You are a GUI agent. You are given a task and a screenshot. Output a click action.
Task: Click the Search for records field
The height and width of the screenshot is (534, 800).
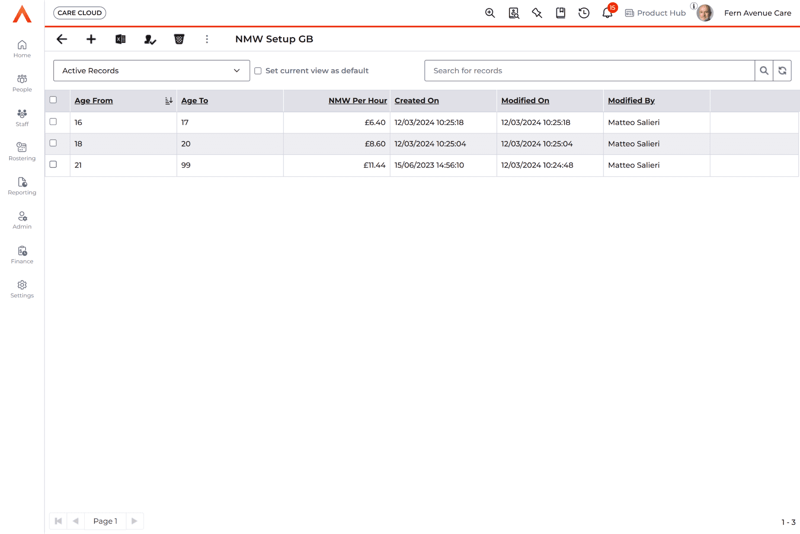589,71
